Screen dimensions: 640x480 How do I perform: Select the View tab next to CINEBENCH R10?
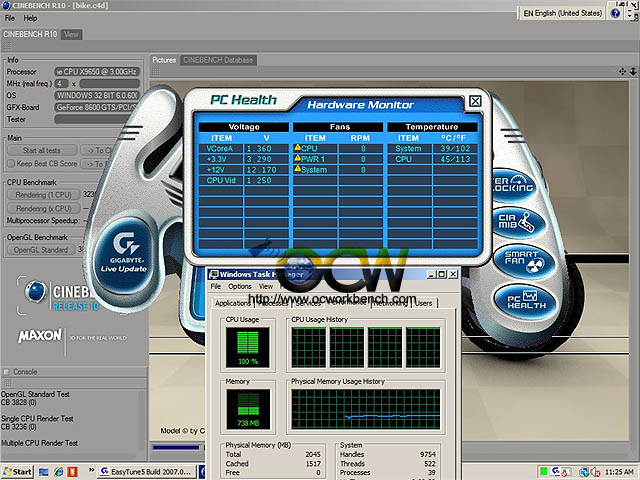point(71,34)
